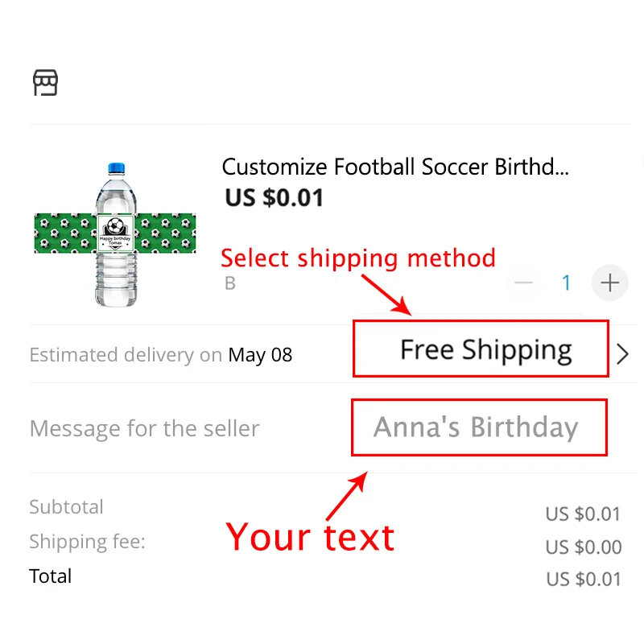The height and width of the screenshot is (644, 644).
Task: Click the store icon at top
Action: (46, 82)
